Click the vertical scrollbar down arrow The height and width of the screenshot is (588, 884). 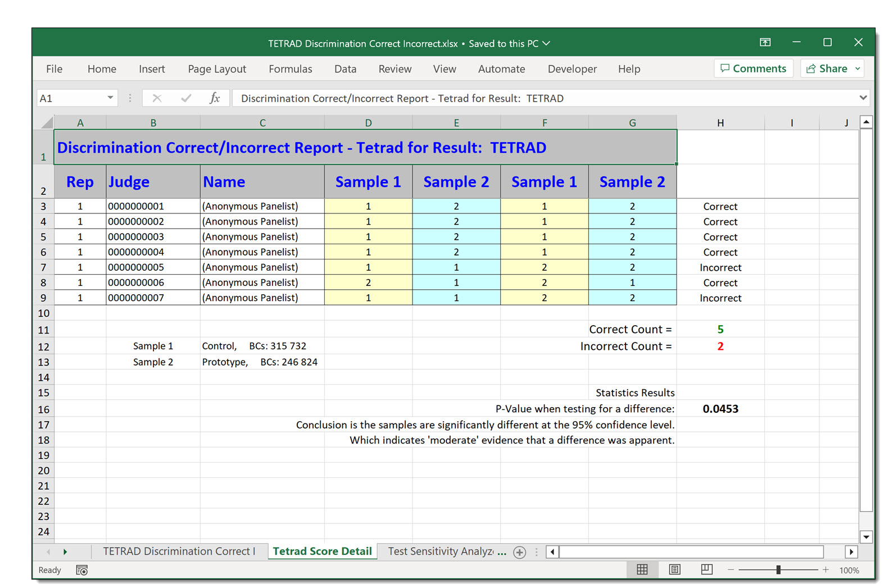(x=866, y=537)
